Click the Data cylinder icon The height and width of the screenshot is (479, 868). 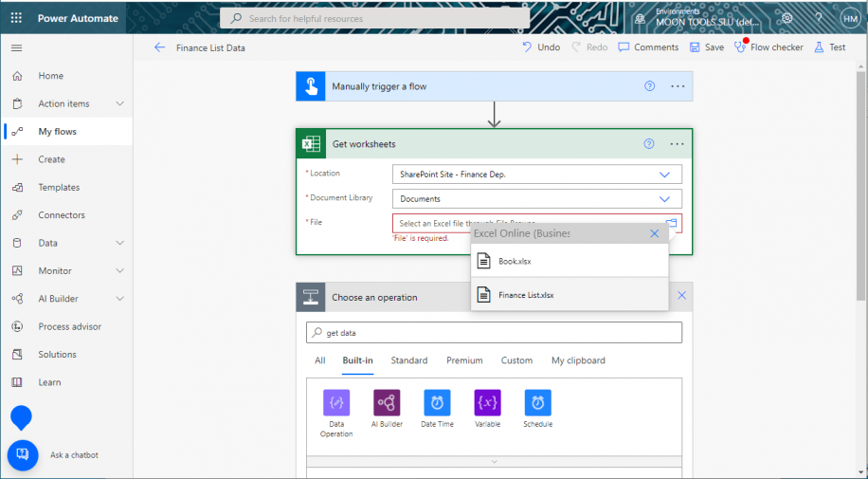(x=17, y=243)
